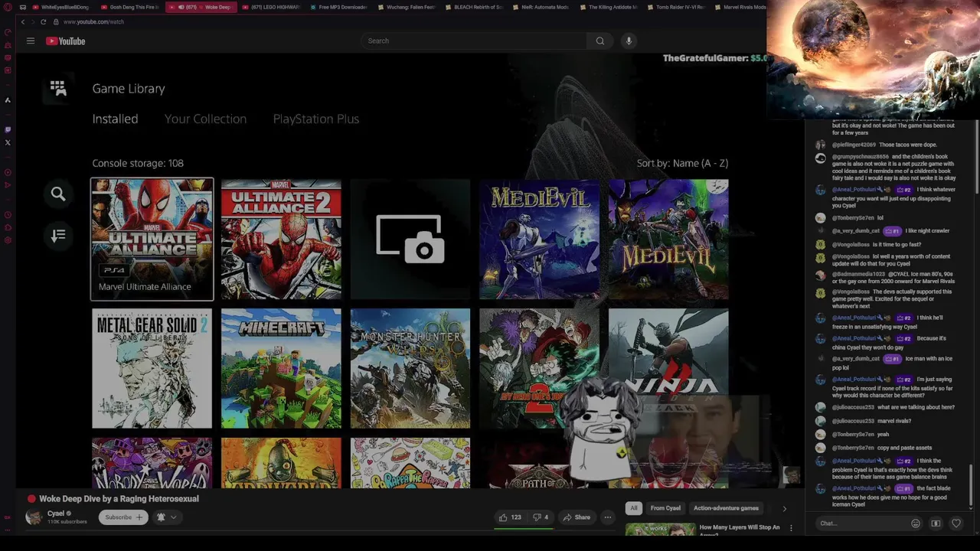Click the Game Library grid controller icon

(x=58, y=89)
